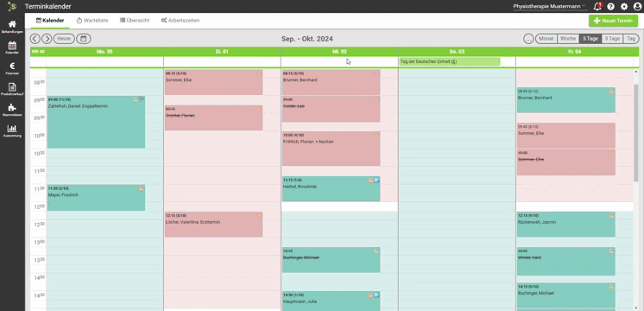Click muscle icon on Winter, Gerd appointment

coord(611,251)
